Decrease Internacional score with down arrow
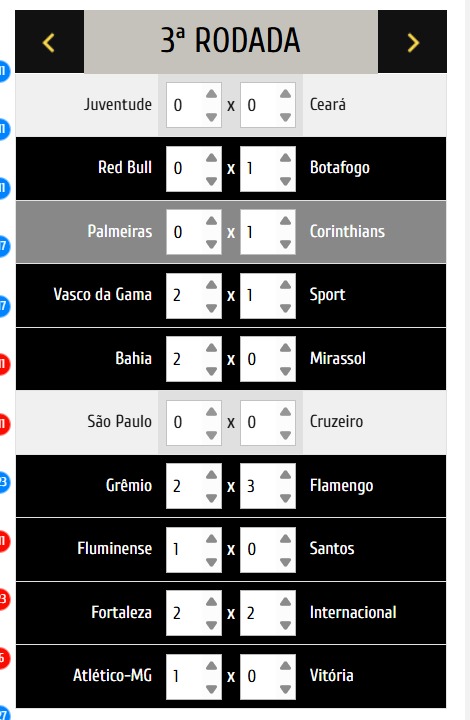The image size is (470, 720). tap(285, 625)
